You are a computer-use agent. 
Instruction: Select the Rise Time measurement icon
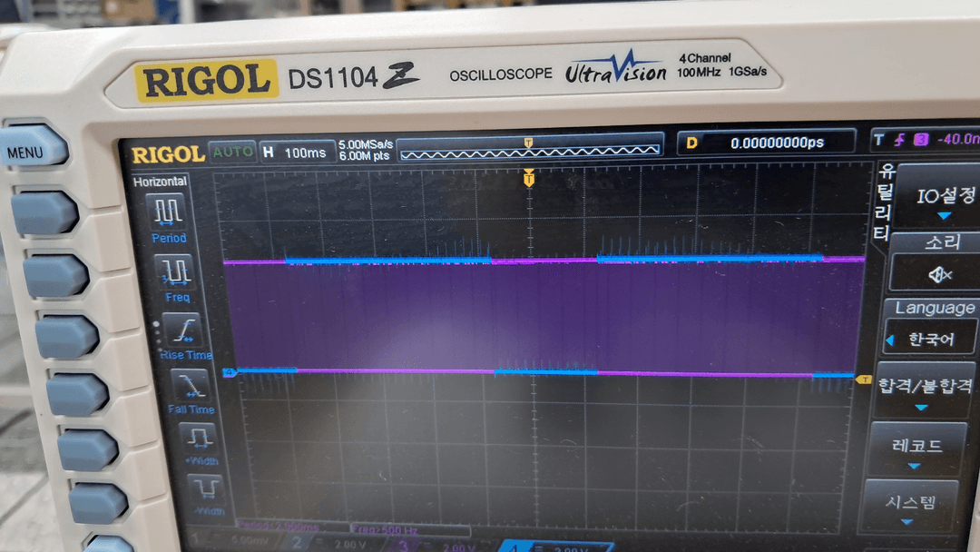[183, 330]
